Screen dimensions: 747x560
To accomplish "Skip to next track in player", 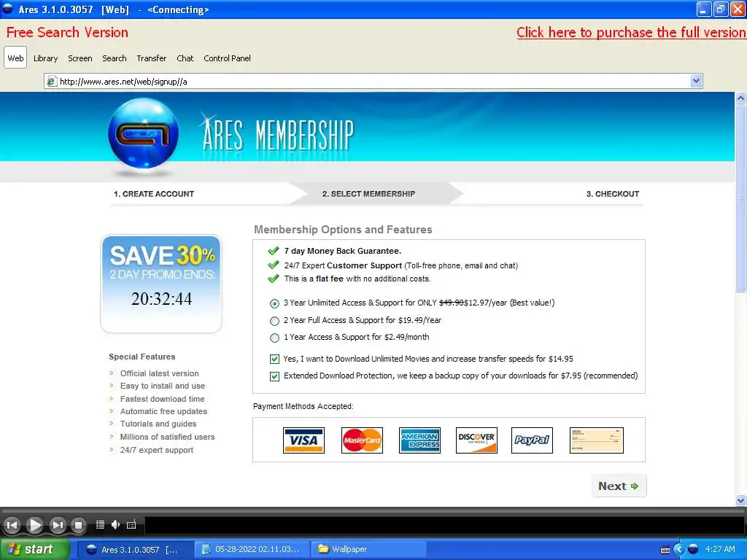I will coord(57,525).
